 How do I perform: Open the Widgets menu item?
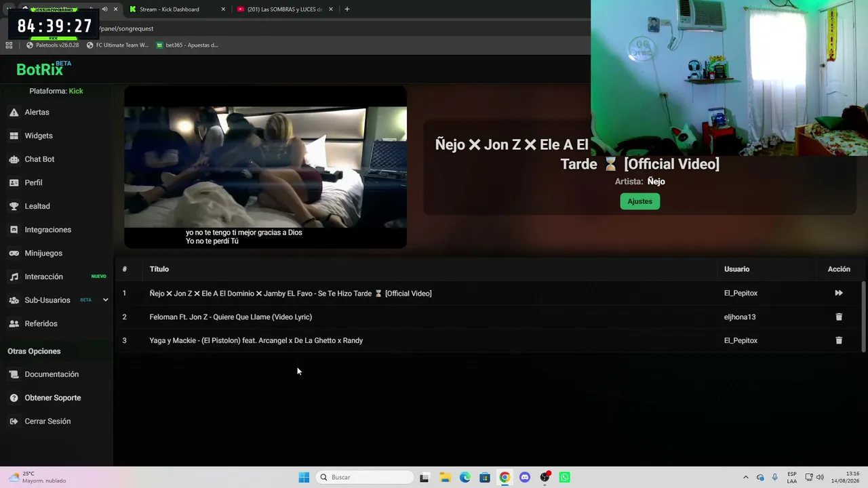[x=39, y=136]
